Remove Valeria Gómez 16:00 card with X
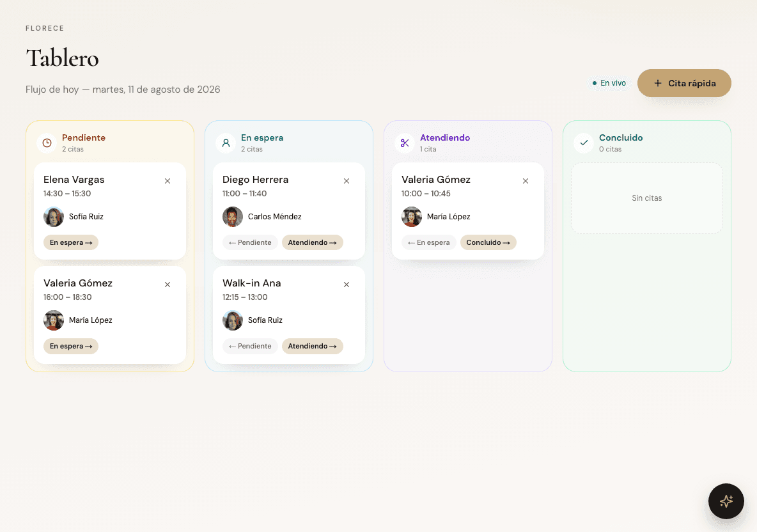Image resolution: width=757 pixels, height=532 pixels. coord(168,285)
